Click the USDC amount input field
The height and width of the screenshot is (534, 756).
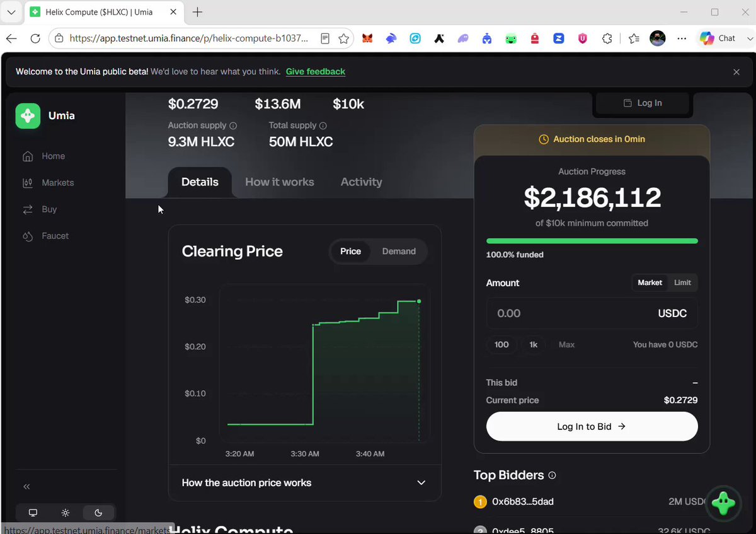tap(592, 313)
